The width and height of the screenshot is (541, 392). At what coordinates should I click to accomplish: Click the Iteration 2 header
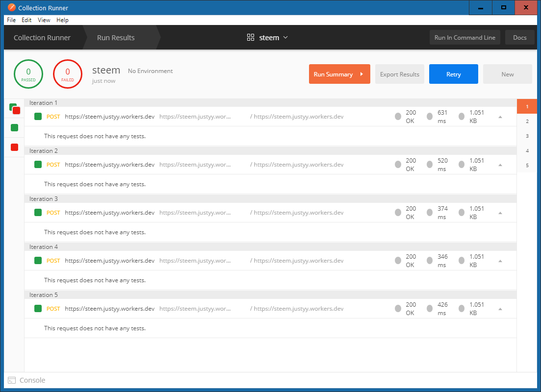[x=270, y=150]
